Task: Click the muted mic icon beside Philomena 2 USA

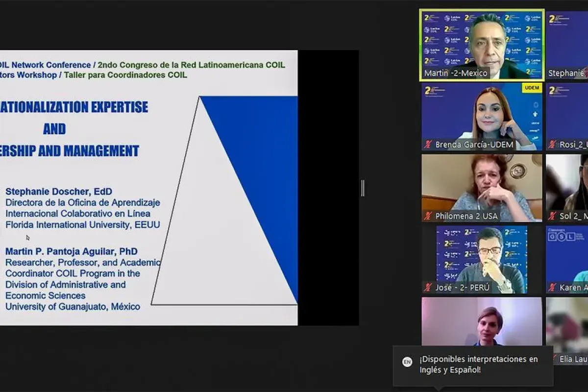Action: [428, 216]
